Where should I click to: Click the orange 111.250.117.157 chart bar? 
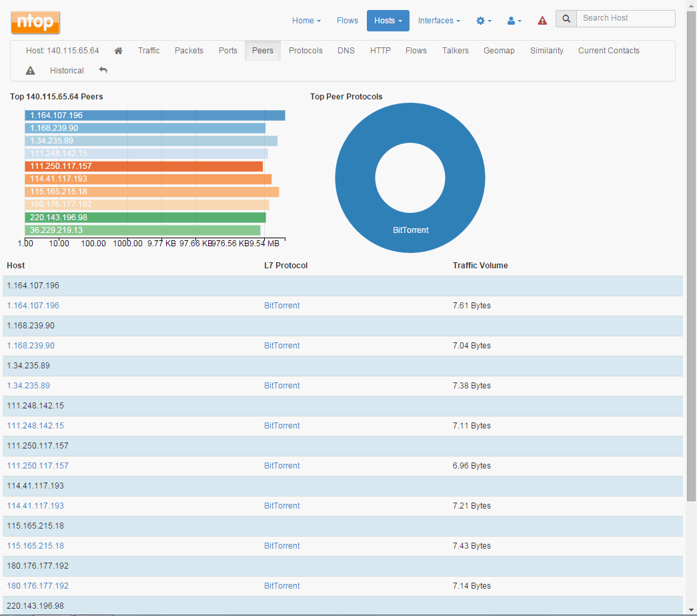(x=144, y=166)
